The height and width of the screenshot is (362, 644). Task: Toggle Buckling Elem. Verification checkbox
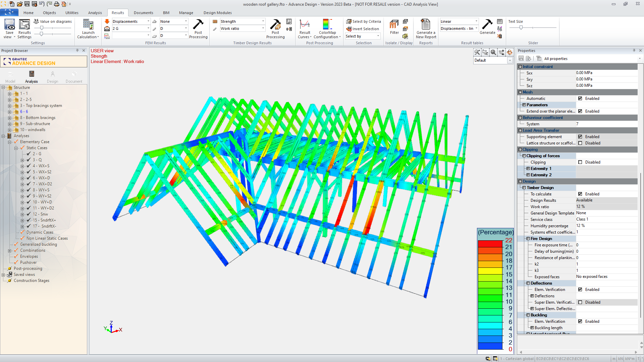pyautogui.click(x=580, y=321)
